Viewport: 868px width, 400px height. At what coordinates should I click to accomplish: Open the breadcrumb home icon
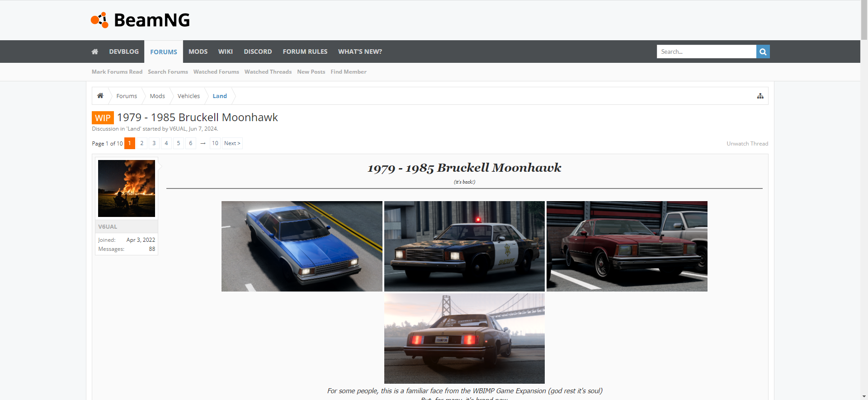(x=100, y=96)
